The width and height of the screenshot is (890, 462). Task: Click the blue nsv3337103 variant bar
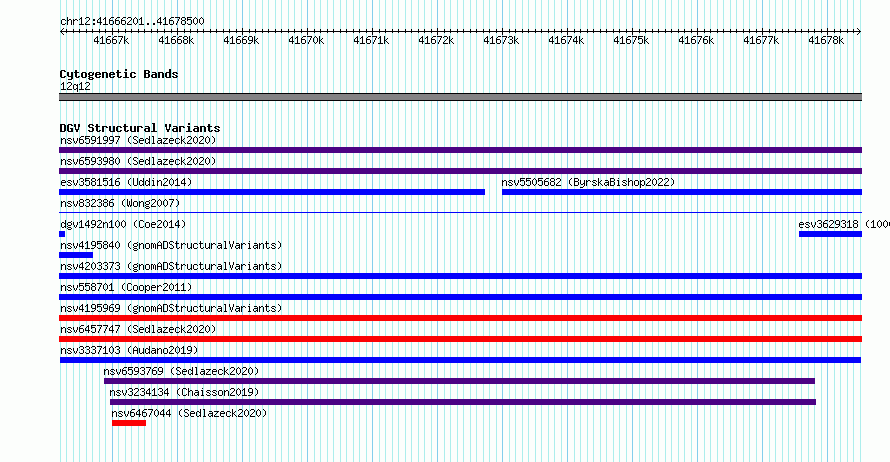coord(460,360)
